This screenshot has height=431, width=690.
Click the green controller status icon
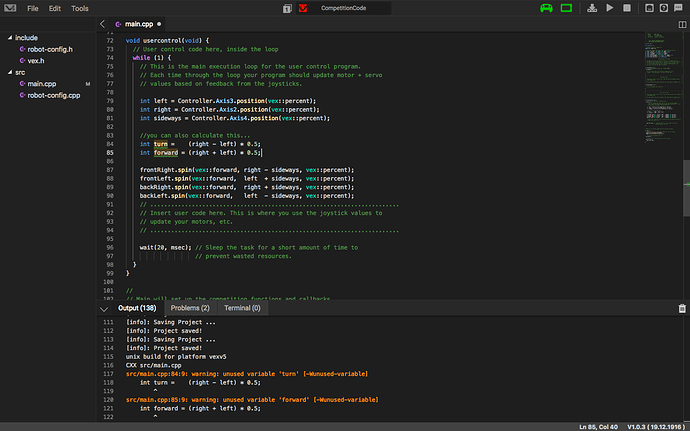(x=546, y=8)
